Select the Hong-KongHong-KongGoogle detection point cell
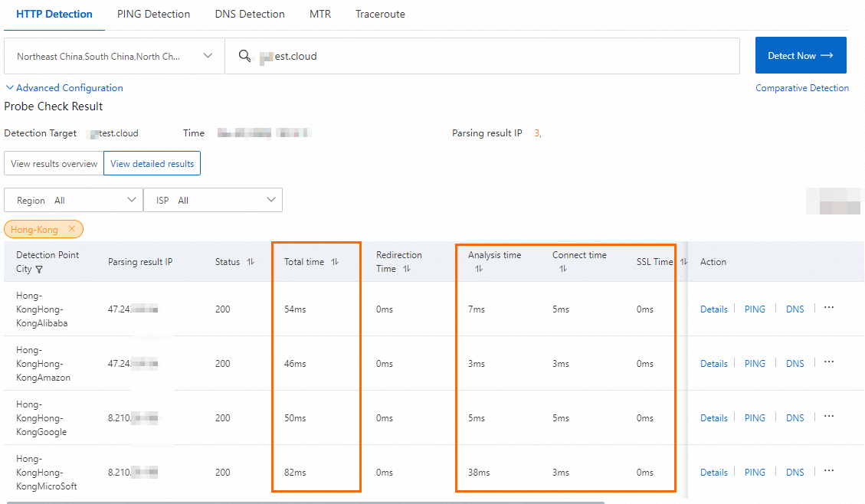Viewport: 865px width, 504px height. (41, 418)
